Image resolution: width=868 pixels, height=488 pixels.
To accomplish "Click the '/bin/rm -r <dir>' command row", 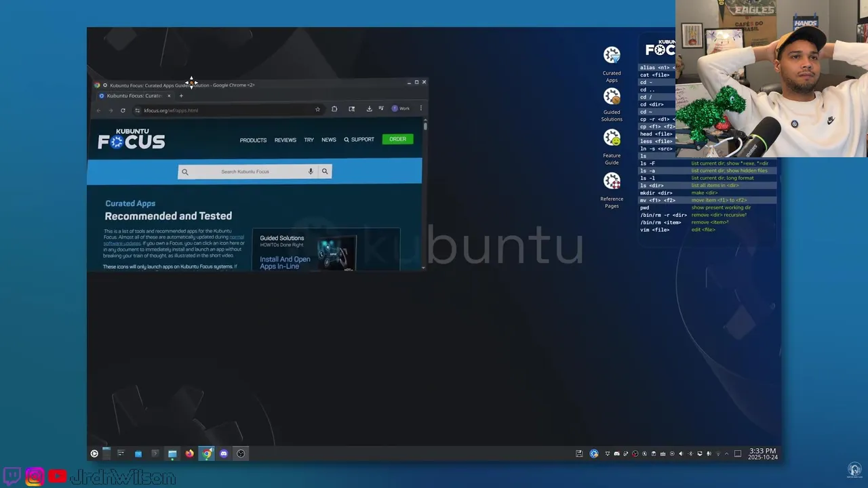I will (x=663, y=215).
